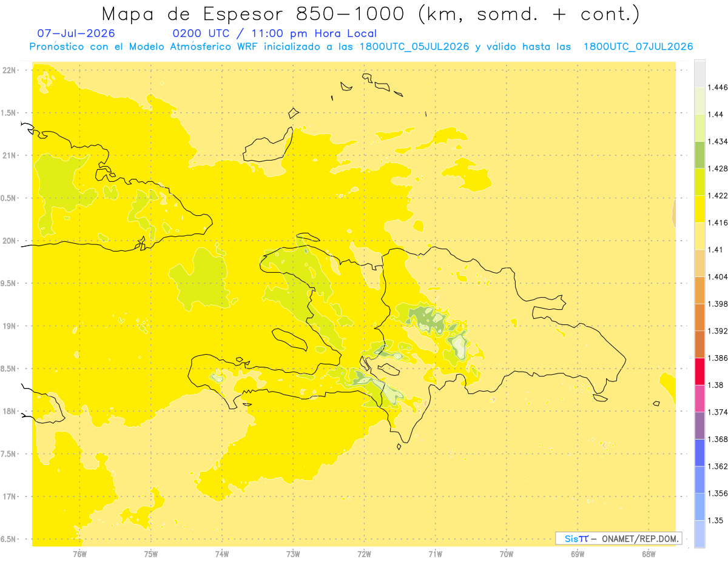728x562 pixels.
Task: Click the '70W' longitude label
Action: (507, 554)
